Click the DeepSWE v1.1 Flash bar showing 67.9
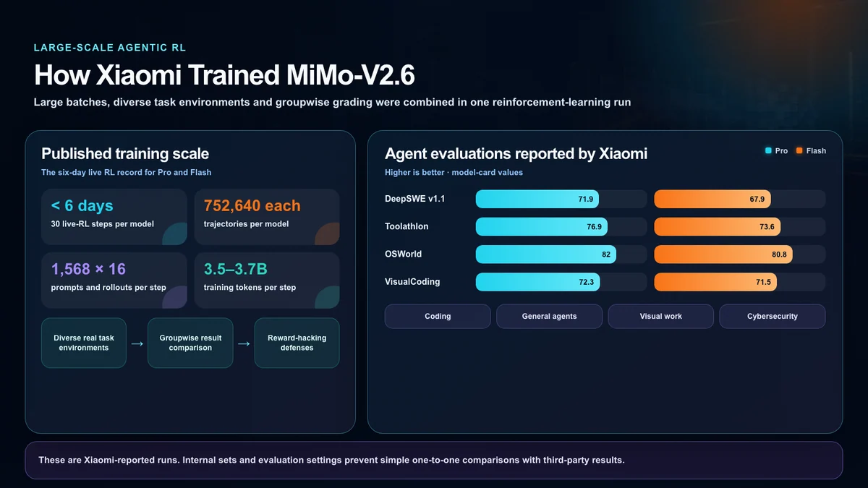The height and width of the screenshot is (488, 868). 712,199
